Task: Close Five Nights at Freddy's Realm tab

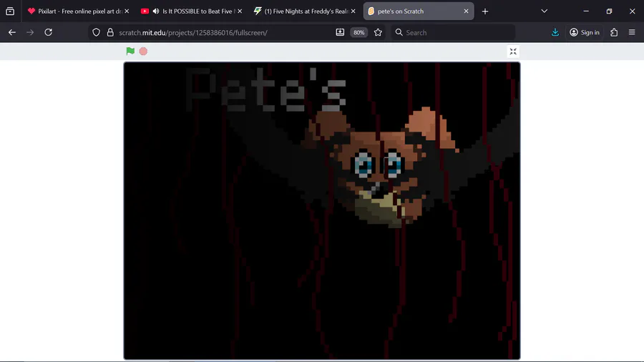Action: [x=353, y=11]
